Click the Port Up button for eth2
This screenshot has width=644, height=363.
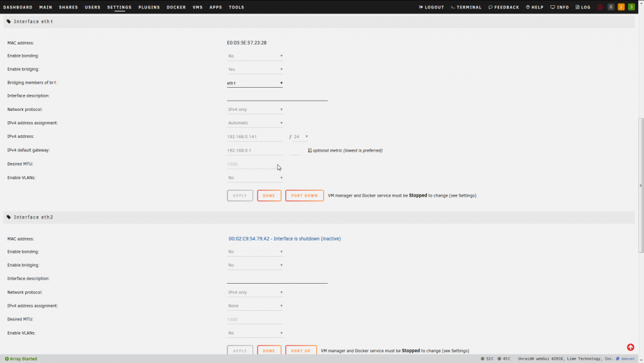tap(301, 351)
